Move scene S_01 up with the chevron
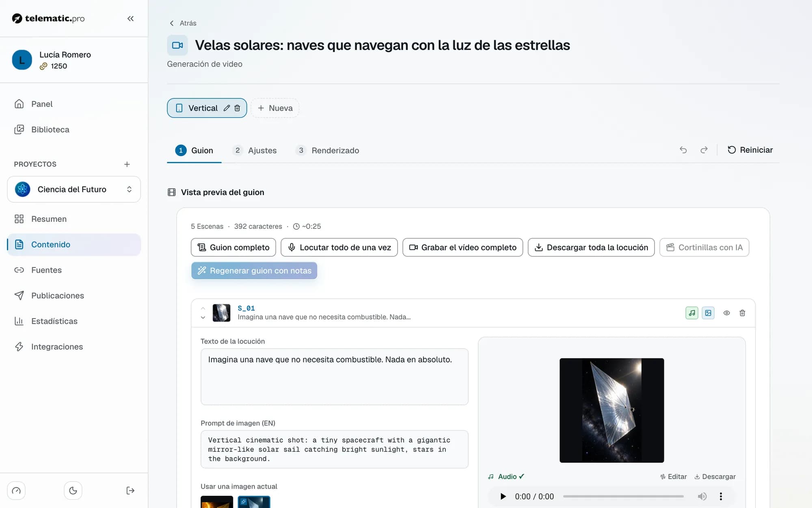The height and width of the screenshot is (508, 812). 203,308
